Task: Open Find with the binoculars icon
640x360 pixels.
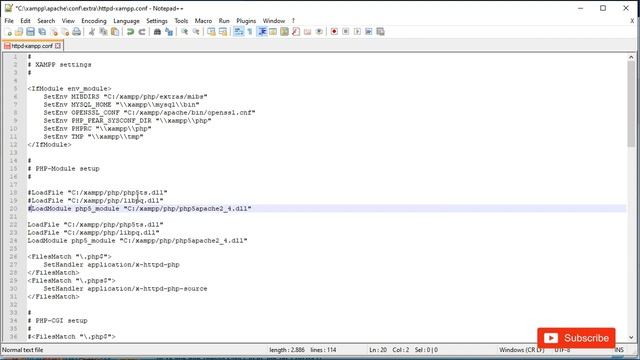Action: coord(157,32)
